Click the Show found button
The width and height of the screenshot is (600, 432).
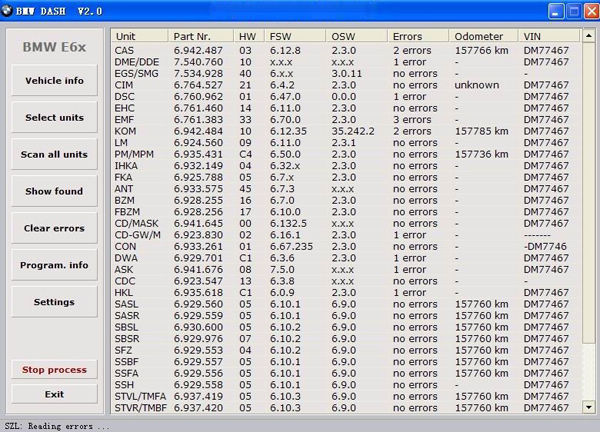click(x=54, y=191)
